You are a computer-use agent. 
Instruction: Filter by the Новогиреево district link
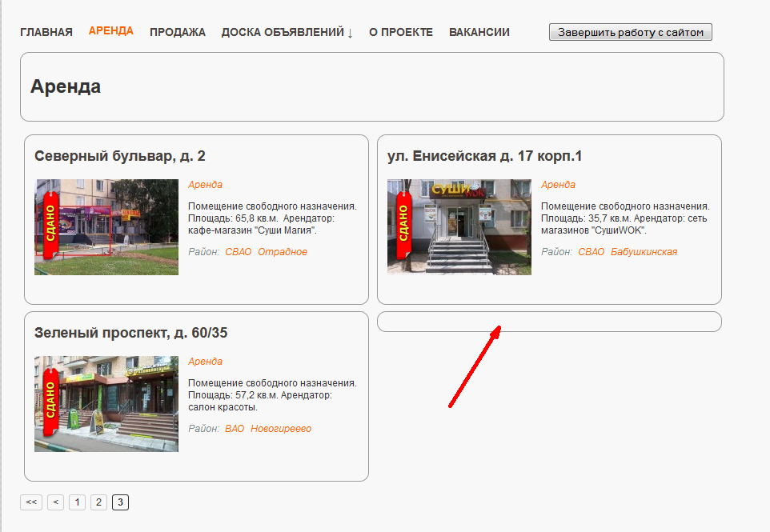pos(281,429)
